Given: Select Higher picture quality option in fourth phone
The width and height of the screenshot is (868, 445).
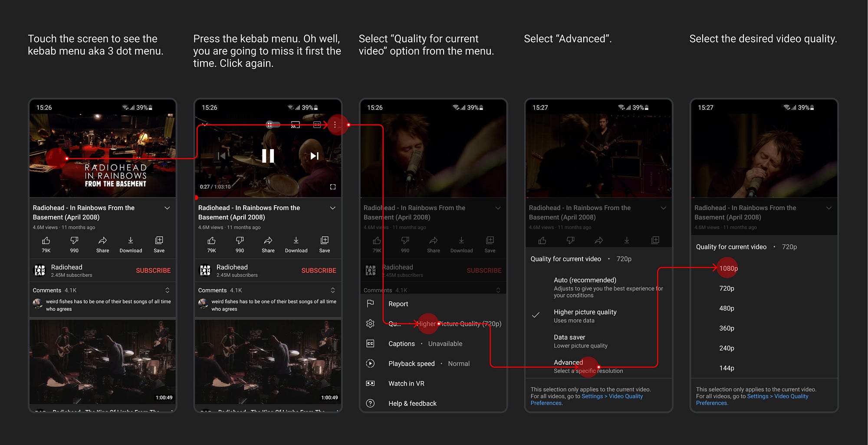Looking at the screenshot, I should (x=598, y=316).
